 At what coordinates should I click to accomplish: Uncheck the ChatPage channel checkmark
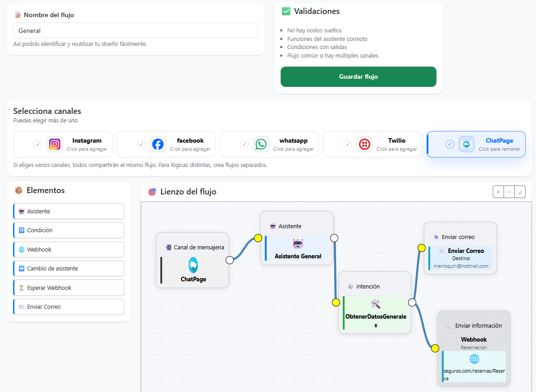[x=450, y=144]
